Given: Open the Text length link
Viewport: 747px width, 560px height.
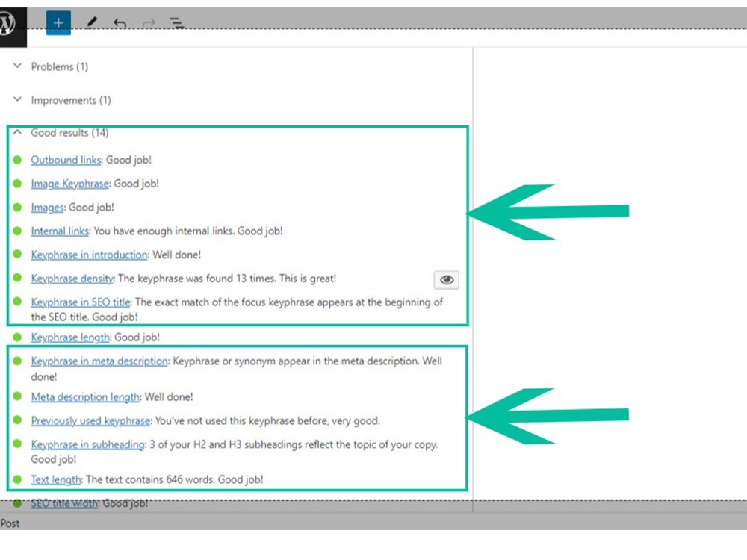Looking at the screenshot, I should (x=56, y=480).
